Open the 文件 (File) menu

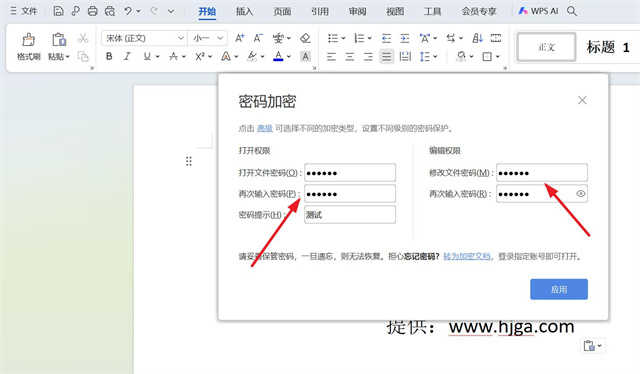tap(24, 11)
